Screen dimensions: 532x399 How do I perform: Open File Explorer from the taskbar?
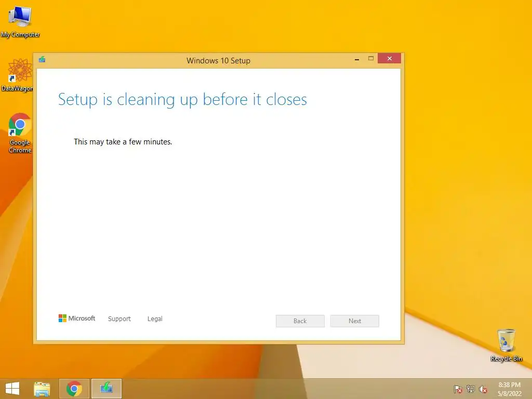pos(42,389)
